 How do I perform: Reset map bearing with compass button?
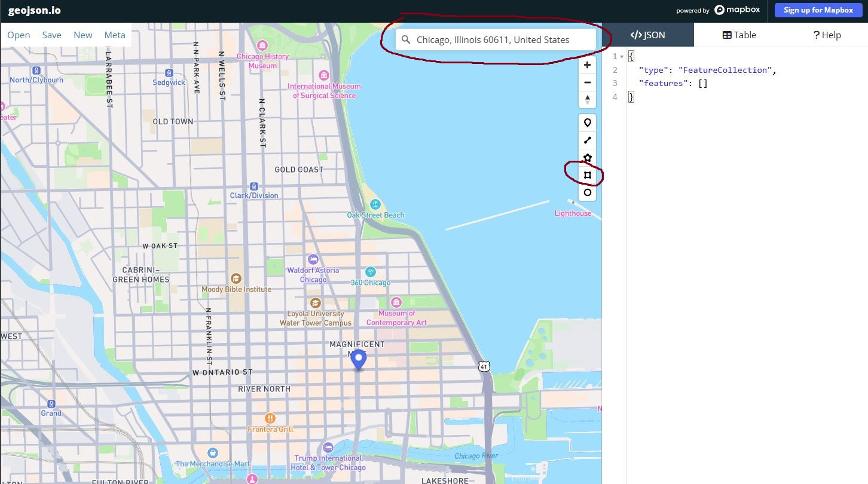588,100
